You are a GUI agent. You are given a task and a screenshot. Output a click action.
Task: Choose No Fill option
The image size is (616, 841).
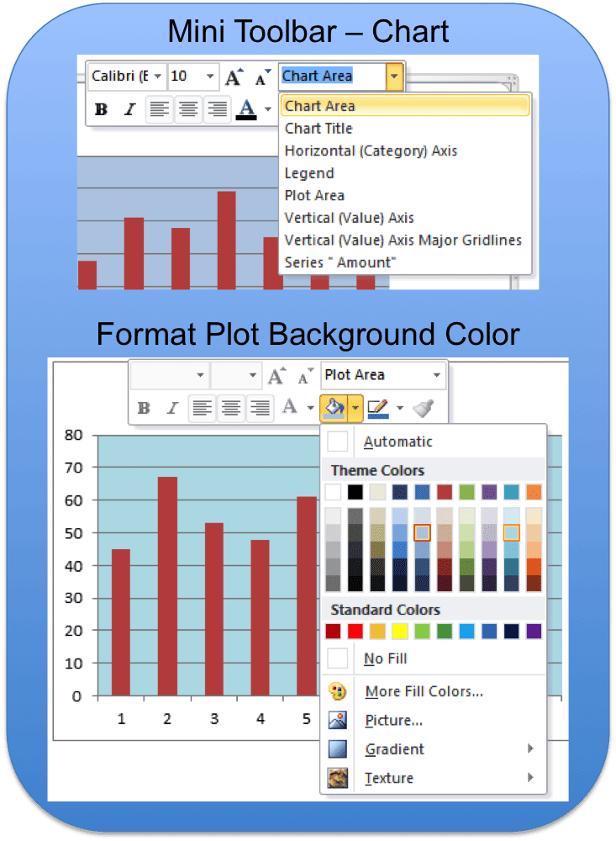pyautogui.click(x=386, y=659)
